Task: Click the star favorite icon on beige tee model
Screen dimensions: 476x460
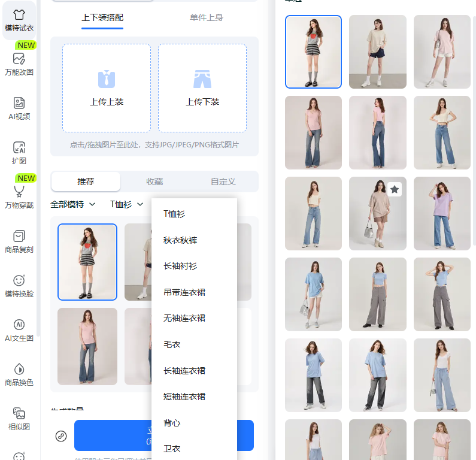Action: (x=395, y=189)
